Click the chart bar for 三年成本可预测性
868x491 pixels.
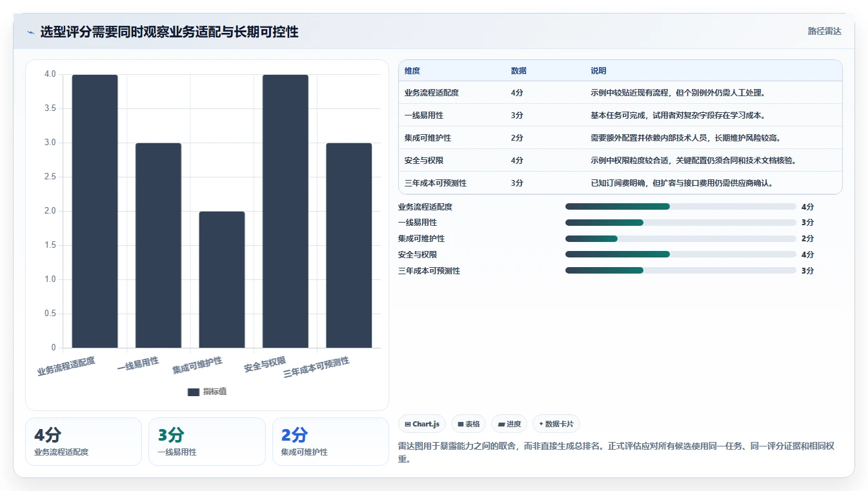349,246
